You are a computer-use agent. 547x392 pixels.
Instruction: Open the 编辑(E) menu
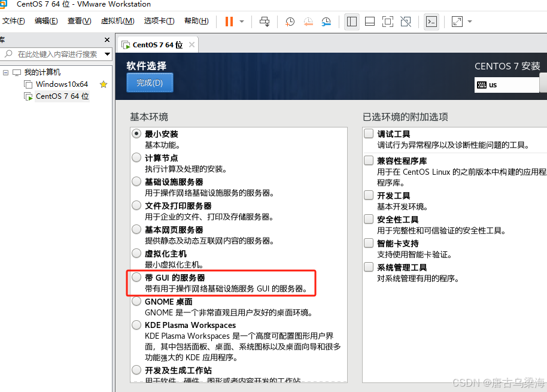click(46, 21)
